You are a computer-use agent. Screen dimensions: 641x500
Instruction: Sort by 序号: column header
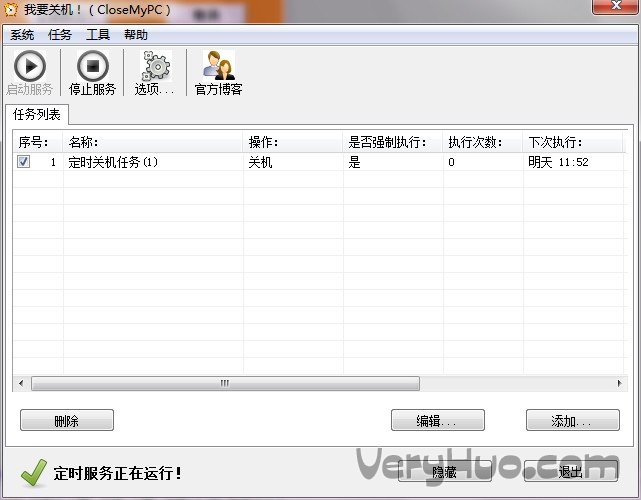[x=38, y=142]
